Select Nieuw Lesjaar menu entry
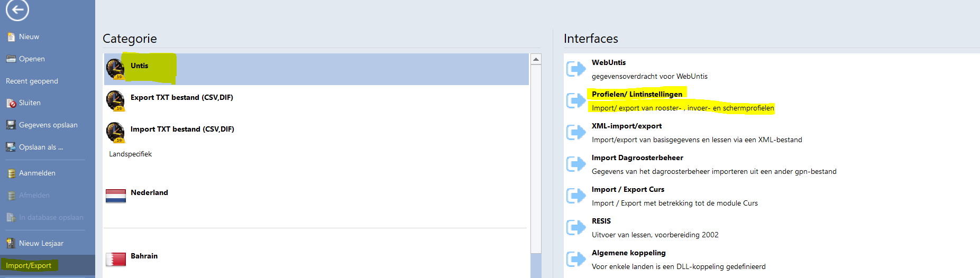Viewport: 980px width, 278px height. coord(41,244)
